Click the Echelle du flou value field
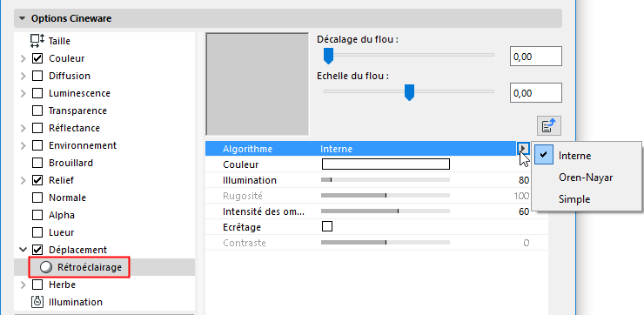The width and height of the screenshot is (644, 315). click(x=535, y=93)
